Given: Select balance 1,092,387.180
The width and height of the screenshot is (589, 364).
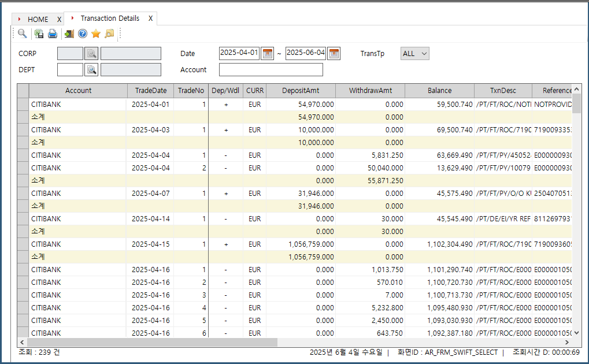Looking at the screenshot, I should [439, 333].
